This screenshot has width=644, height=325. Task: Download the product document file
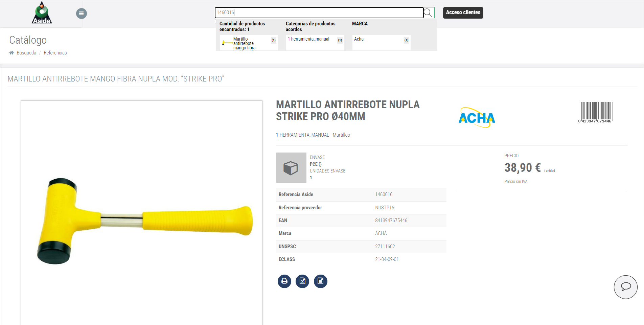(320, 281)
